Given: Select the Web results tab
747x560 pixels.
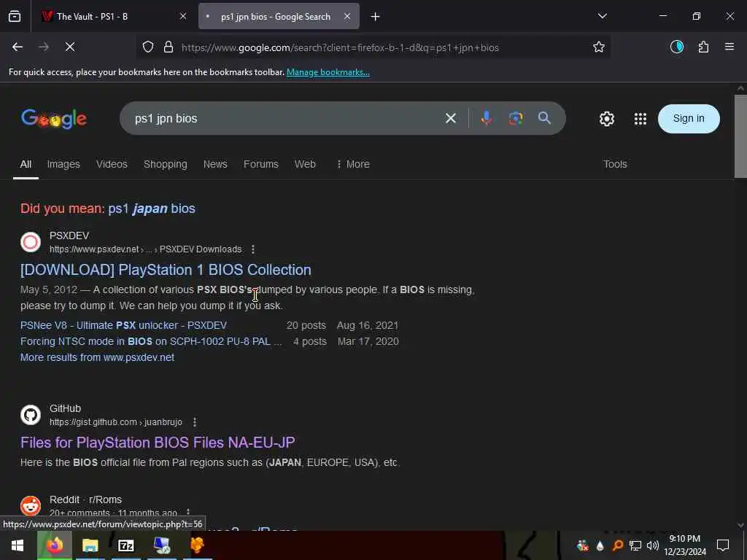Looking at the screenshot, I should click(305, 164).
